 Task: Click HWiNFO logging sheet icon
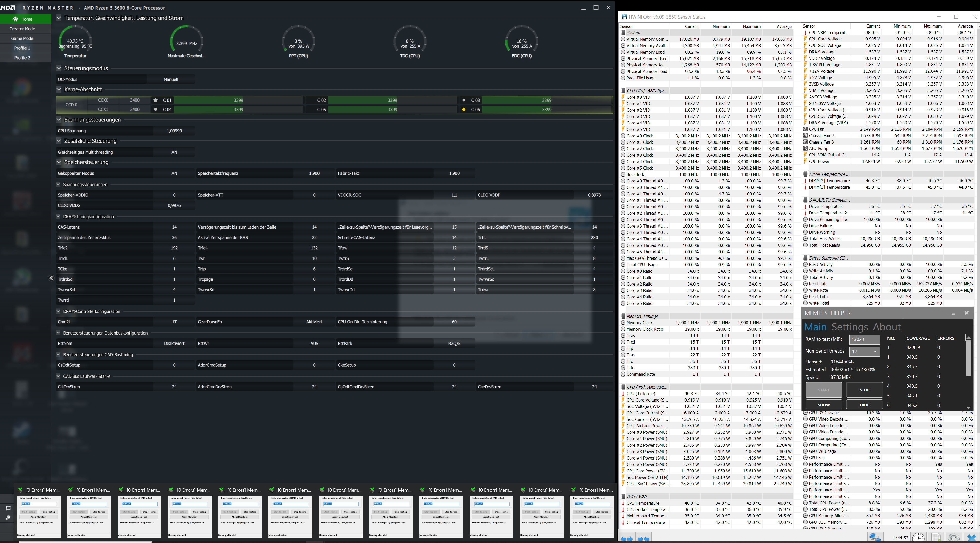tap(935, 538)
